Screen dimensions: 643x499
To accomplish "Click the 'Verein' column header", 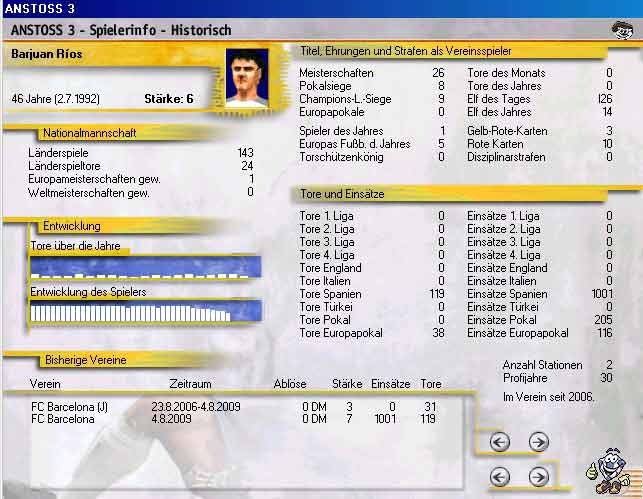I will coord(45,384).
